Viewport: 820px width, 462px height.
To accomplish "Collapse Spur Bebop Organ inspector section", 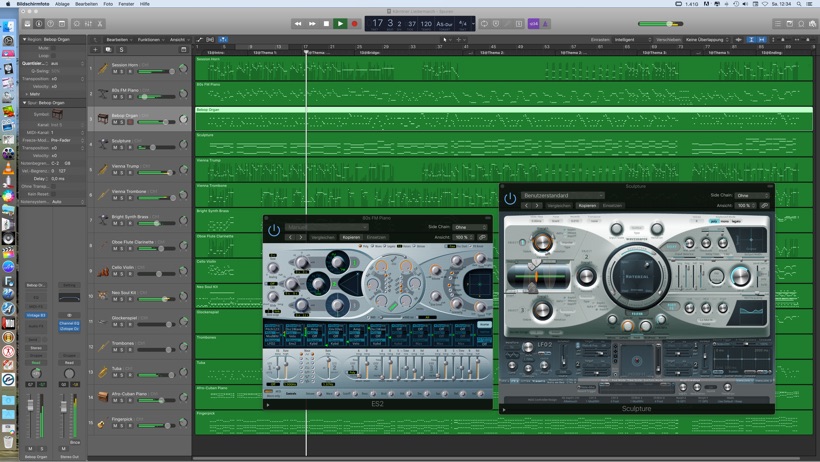I will tap(24, 103).
